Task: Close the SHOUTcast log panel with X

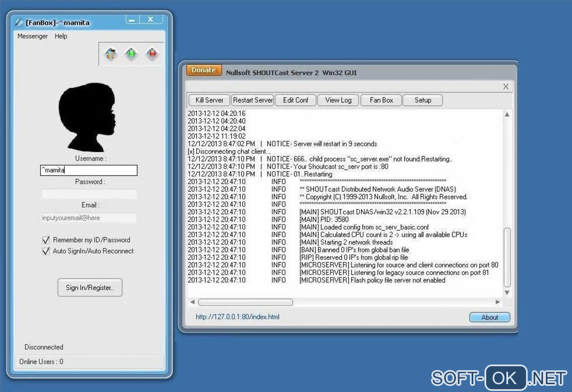Action: click(506, 87)
